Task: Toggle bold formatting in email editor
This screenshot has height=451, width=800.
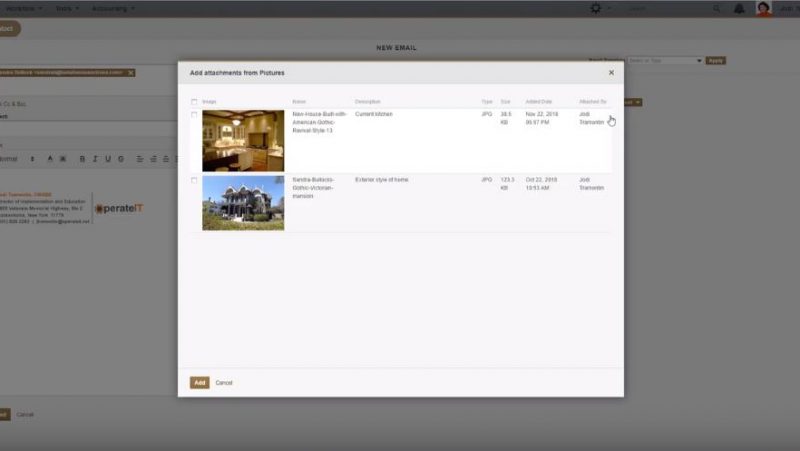Action: pos(82,159)
